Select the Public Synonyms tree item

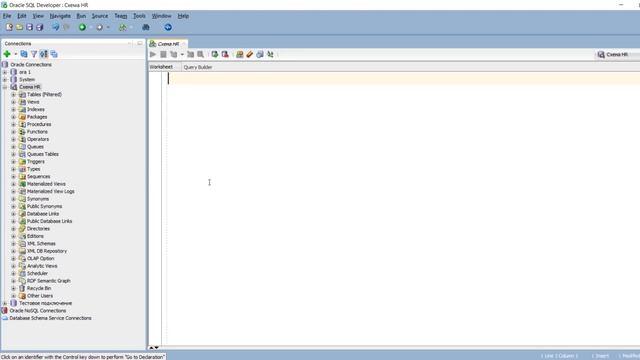[x=44, y=207]
